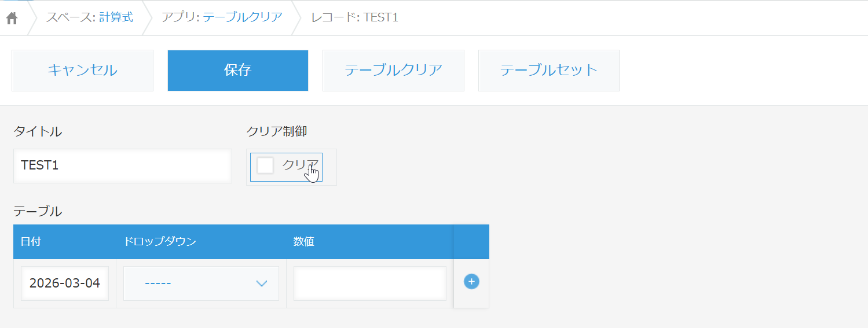This screenshot has width=868, height=328.
Task: Go to the テーブルクリア app breadcrumb link
Action: (x=243, y=17)
